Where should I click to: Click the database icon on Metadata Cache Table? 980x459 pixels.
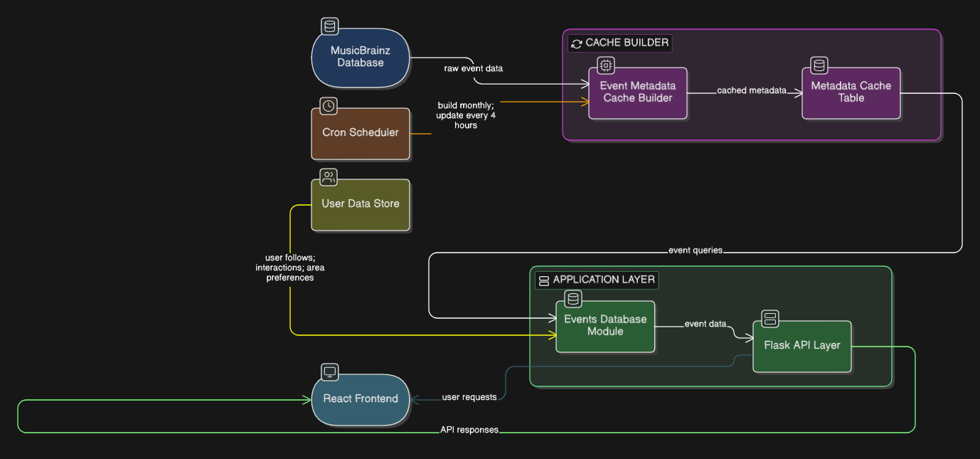click(x=819, y=65)
